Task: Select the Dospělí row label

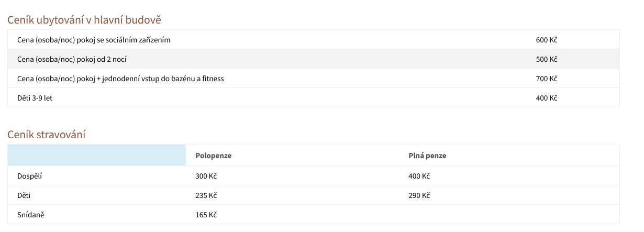Action: point(29,176)
